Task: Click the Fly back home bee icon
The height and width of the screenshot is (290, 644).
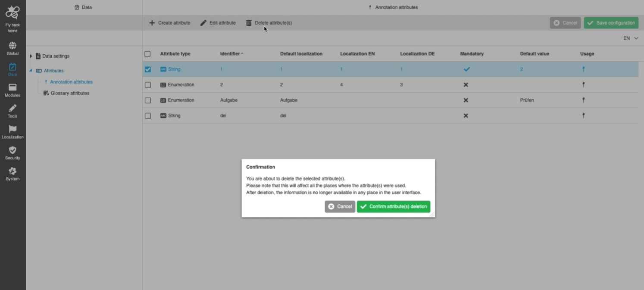Action: click(x=13, y=13)
